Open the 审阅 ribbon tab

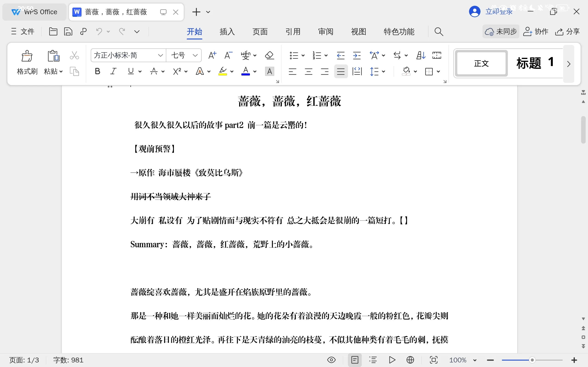coord(326,32)
